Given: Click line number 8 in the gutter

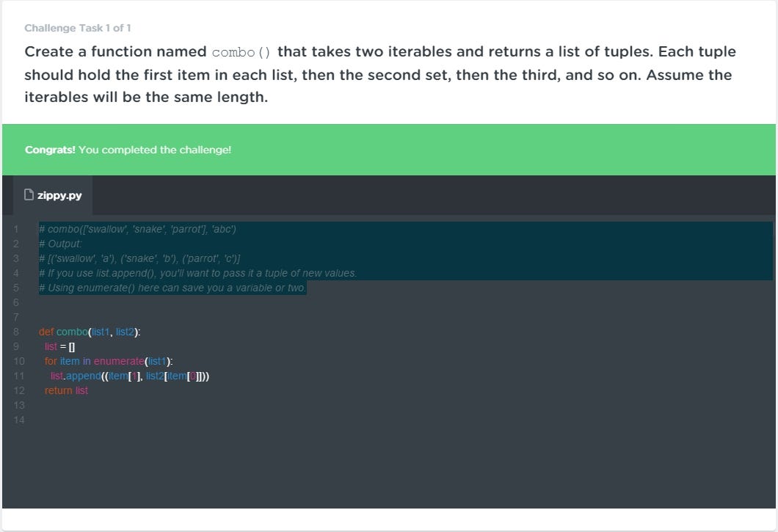Looking at the screenshot, I should click(15, 332).
